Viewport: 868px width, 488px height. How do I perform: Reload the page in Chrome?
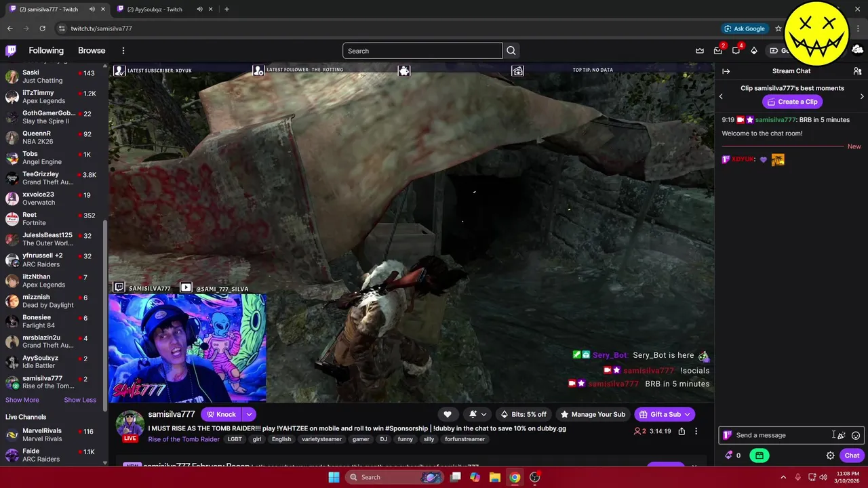[x=42, y=28]
